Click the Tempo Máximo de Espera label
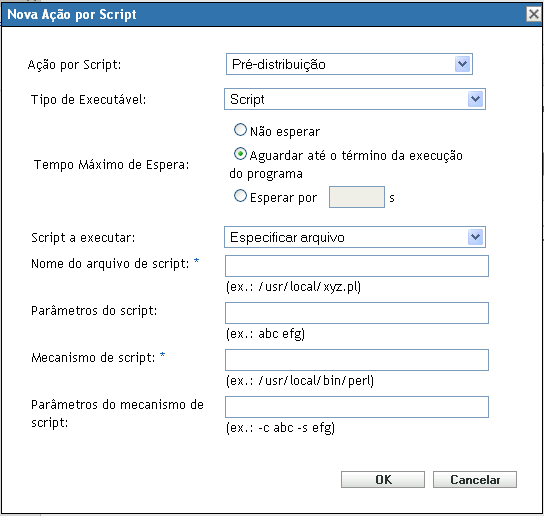 pyautogui.click(x=111, y=164)
